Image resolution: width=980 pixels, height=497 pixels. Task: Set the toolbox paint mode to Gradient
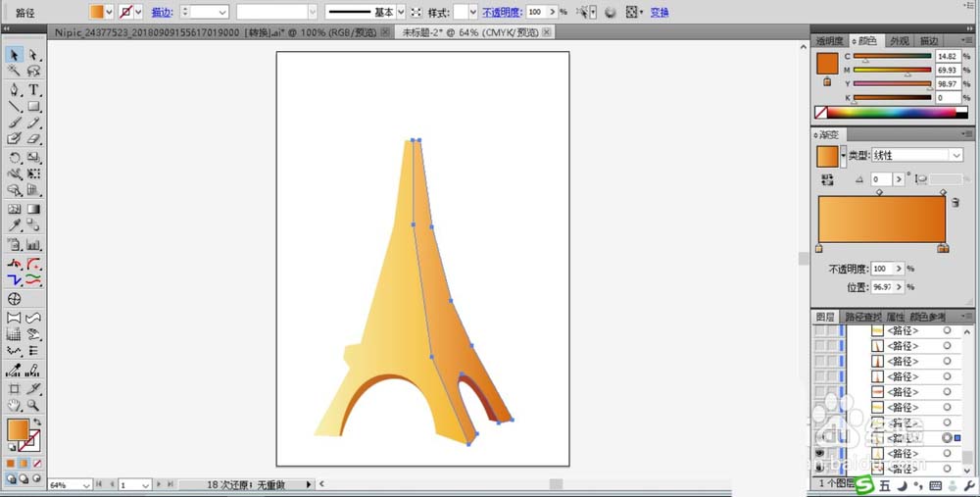24,464
